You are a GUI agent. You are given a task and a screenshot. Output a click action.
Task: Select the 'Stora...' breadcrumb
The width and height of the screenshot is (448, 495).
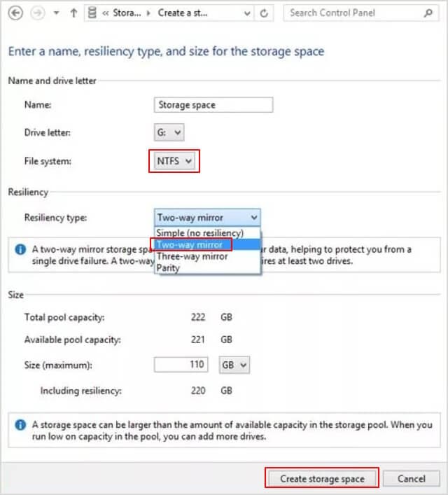pyautogui.click(x=127, y=13)
